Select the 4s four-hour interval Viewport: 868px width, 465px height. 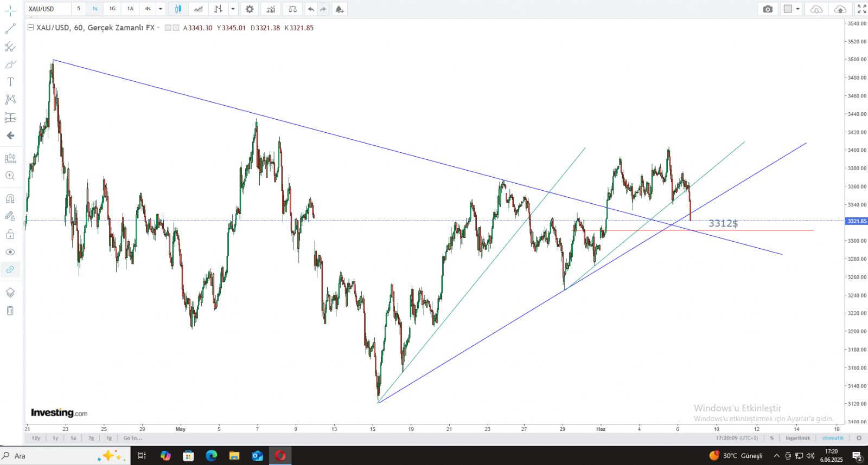pyautogui.click(x=148, y=9)
